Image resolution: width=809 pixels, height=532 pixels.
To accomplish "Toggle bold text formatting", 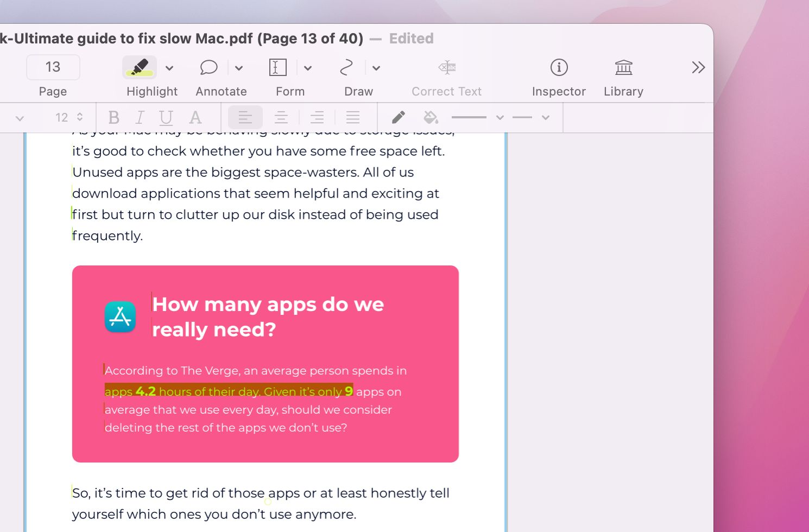I will pyautogui.click(x=113, y=117).
